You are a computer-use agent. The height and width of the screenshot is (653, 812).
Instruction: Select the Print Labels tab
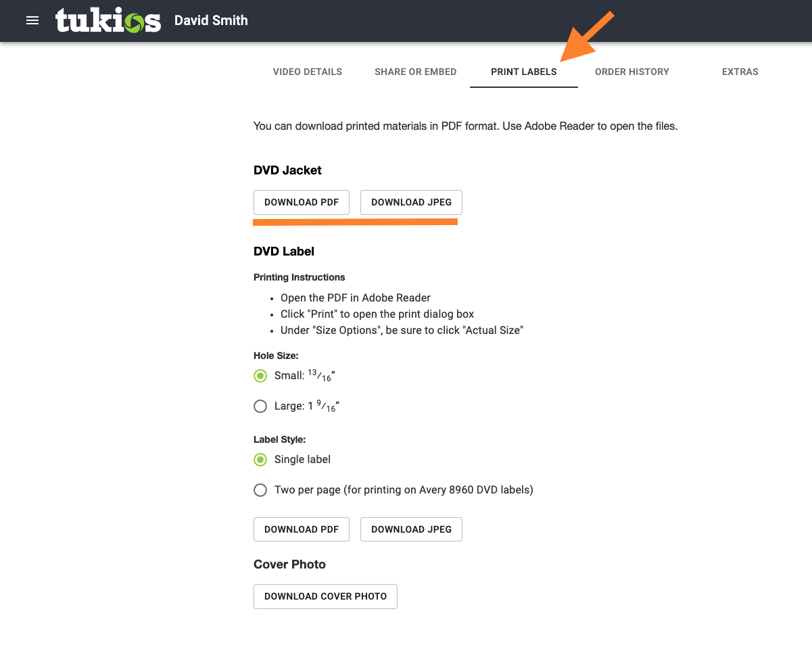[x=524, y=72]
